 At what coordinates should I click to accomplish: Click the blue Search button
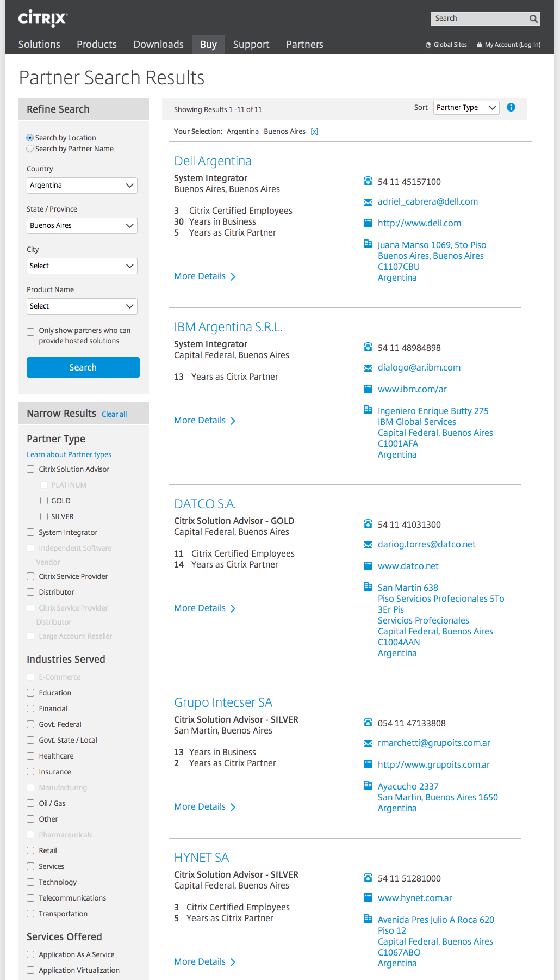click(x=83, y=367)
